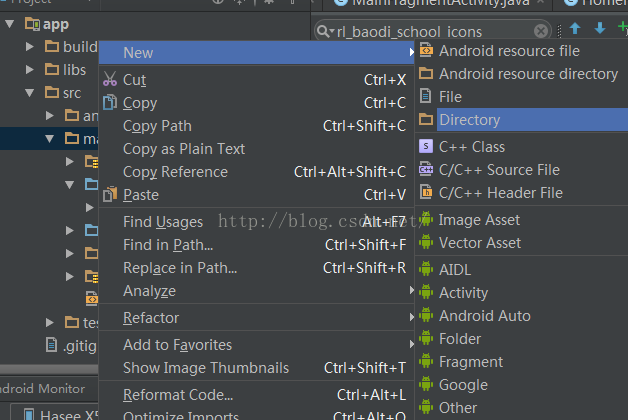The height and width of the screenshot is (420, 628).
Task: Click the Copy icon in context menu
Action: (110, 103)
